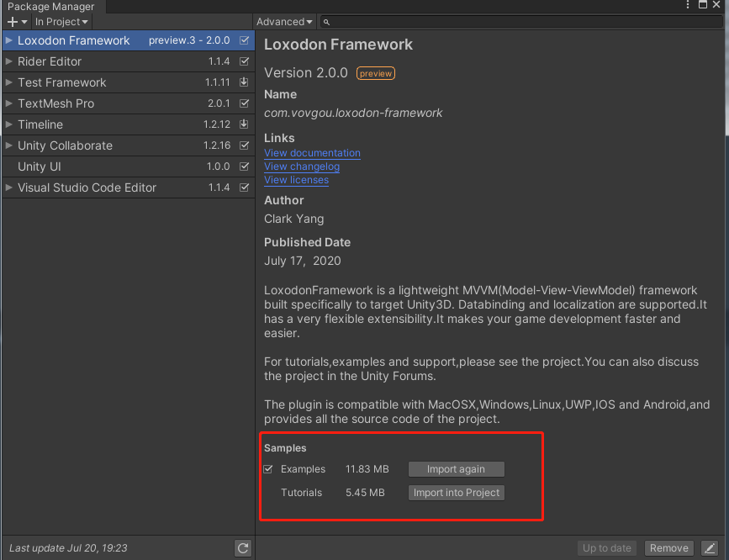
Task: Click the Last update Jul 20 status text
Action: [68, 548]
